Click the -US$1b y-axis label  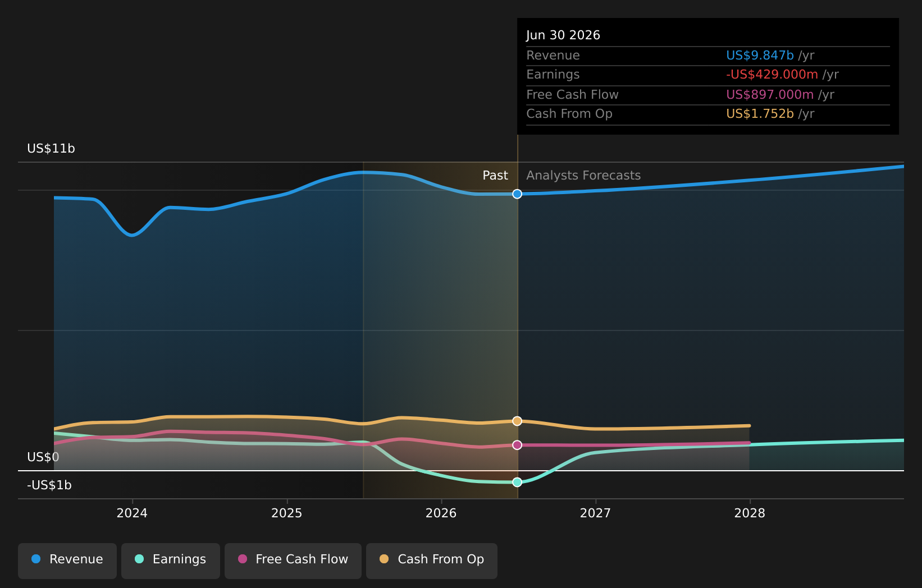click(x=49, y=485)
